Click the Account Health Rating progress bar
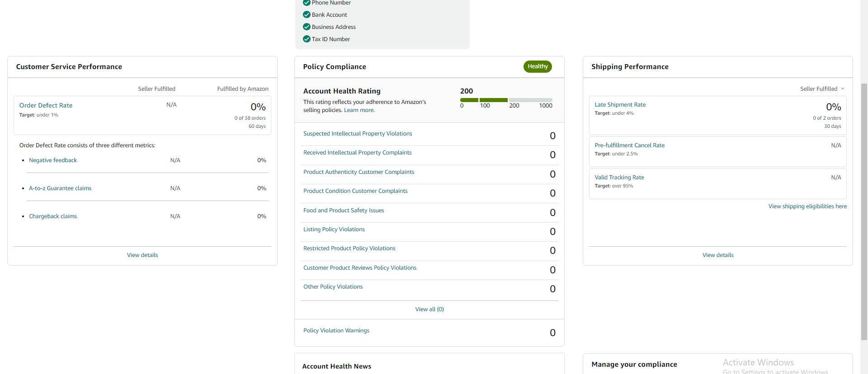Viewport: 868px width, 374px height. (506, 100)
